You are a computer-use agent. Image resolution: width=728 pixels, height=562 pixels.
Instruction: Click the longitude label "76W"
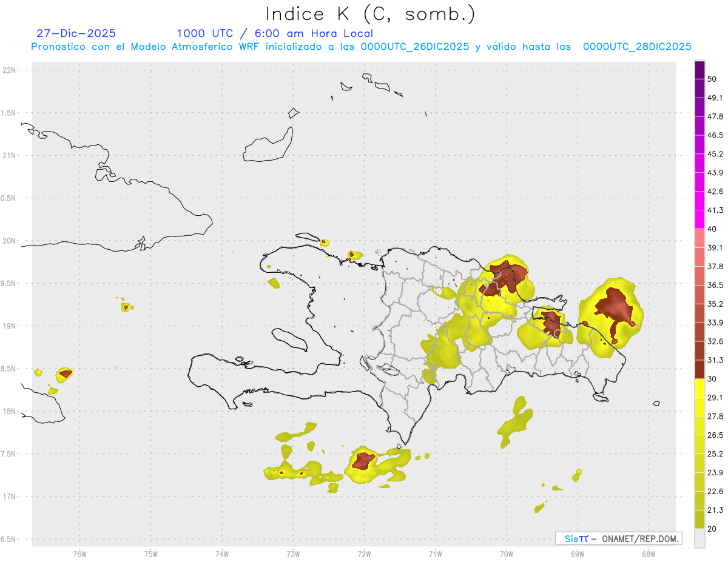tap(79, 554)
